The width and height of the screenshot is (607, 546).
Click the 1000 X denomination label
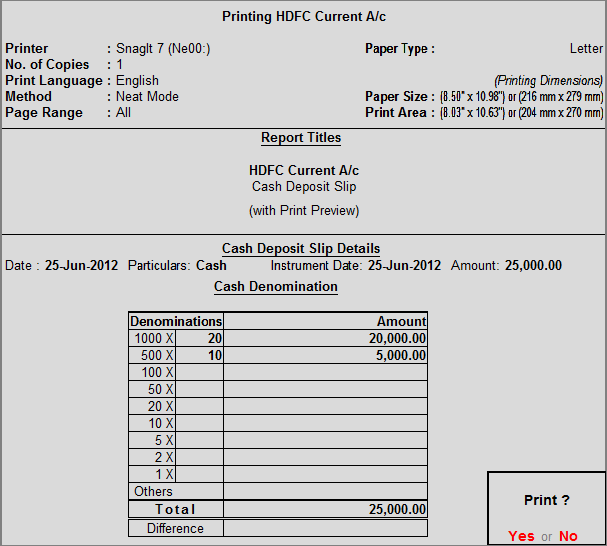point(154,338)
